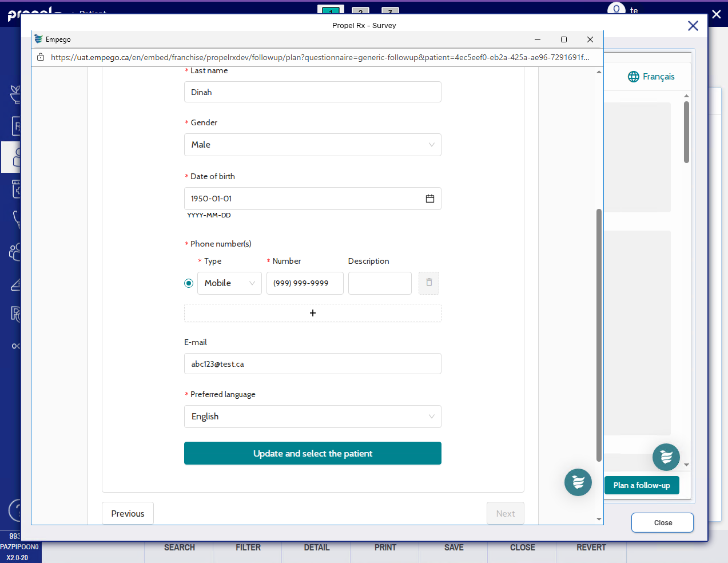The height and width of the screenshot is (563, 728).
Task: Close the Propel Rx Survey dialog X
Action: (693, 26)
